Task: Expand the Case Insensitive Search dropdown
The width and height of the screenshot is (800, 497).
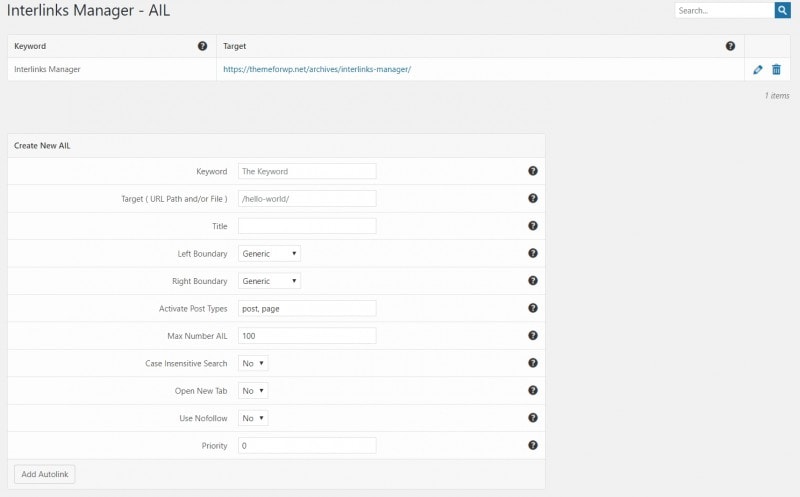Action: click(253, 363)
